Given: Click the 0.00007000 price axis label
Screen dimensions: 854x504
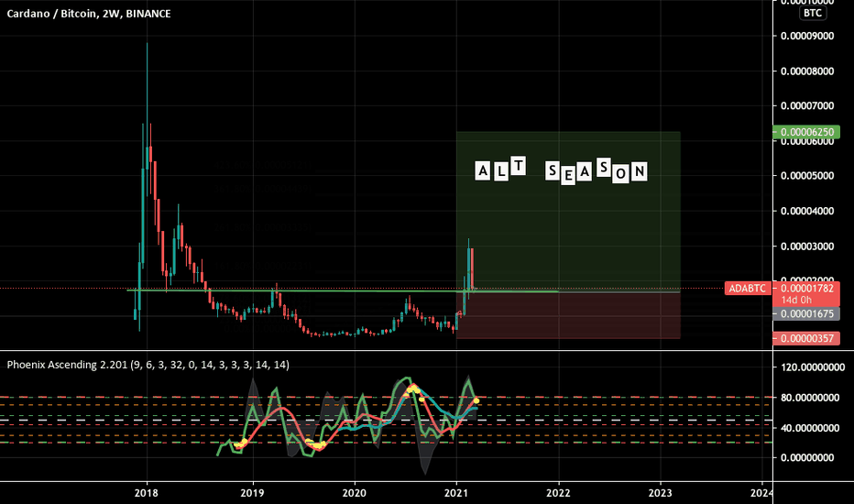Looking at the screenshot, I should [x=807, y=105].
